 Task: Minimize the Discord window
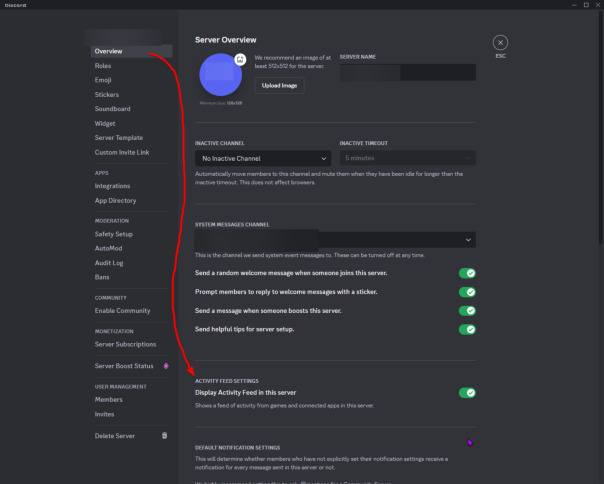574,5
